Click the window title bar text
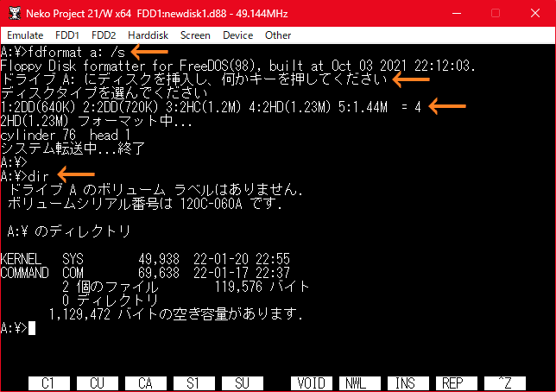Screen dimensions: 556x392 [x=157, y=14]
